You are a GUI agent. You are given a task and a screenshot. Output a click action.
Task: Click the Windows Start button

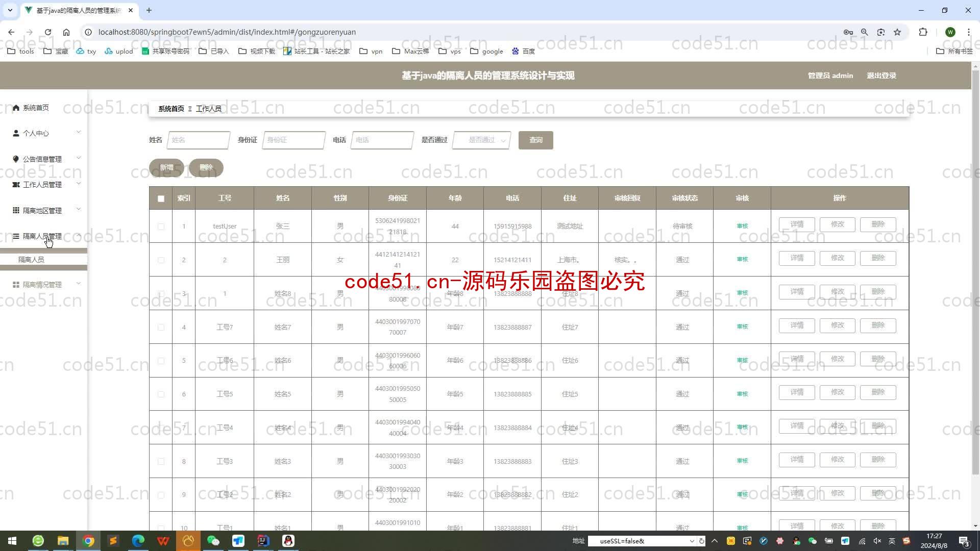pyautogui.click(x=12, y=541)
